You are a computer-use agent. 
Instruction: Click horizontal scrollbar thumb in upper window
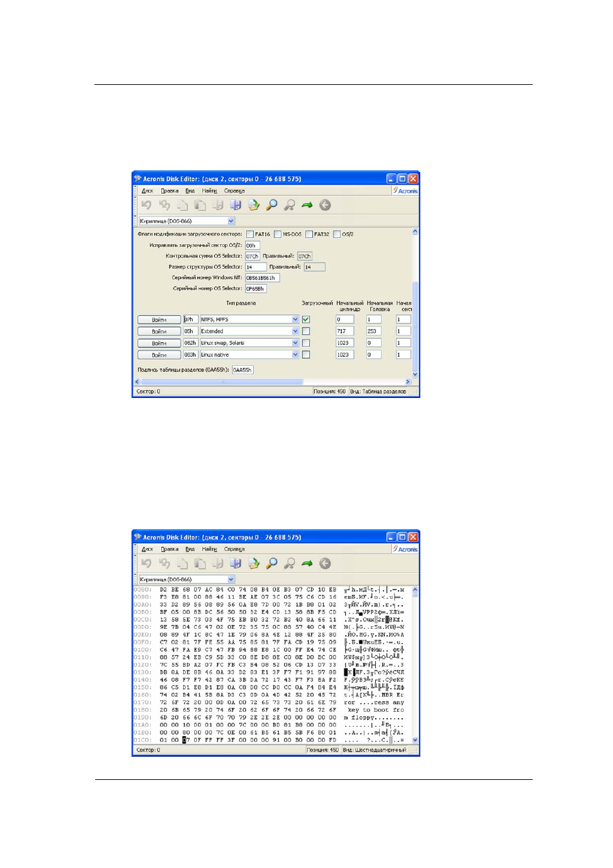coord(222,382)
